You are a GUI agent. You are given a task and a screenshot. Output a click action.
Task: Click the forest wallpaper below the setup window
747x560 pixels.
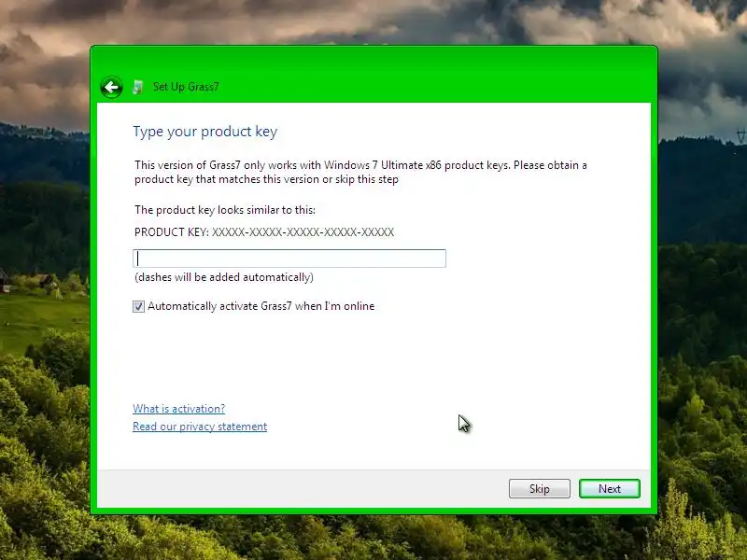coord(373,538)
